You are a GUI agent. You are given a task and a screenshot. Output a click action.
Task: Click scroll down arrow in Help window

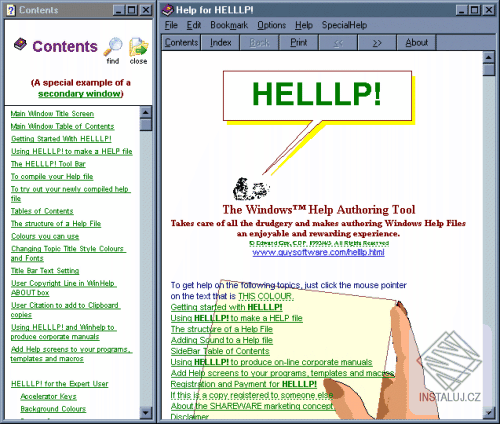(x=488, y=413)
